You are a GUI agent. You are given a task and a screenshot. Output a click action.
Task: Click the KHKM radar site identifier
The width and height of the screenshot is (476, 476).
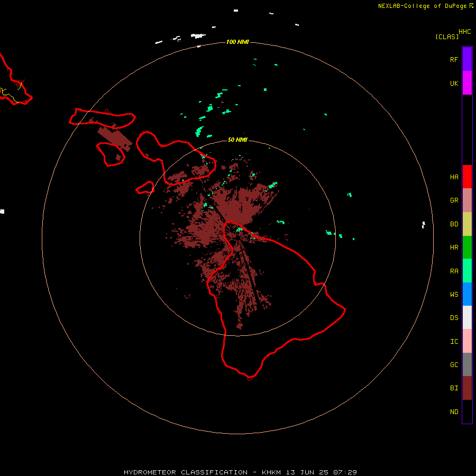(271, 472)
